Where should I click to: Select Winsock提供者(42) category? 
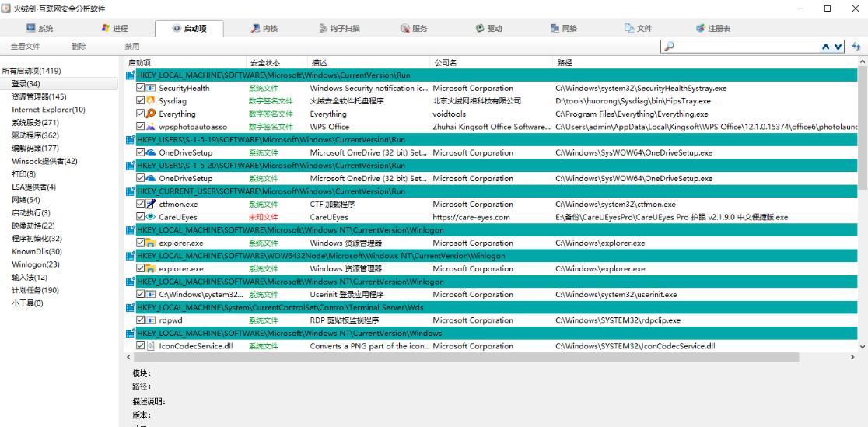coord(45,161)
